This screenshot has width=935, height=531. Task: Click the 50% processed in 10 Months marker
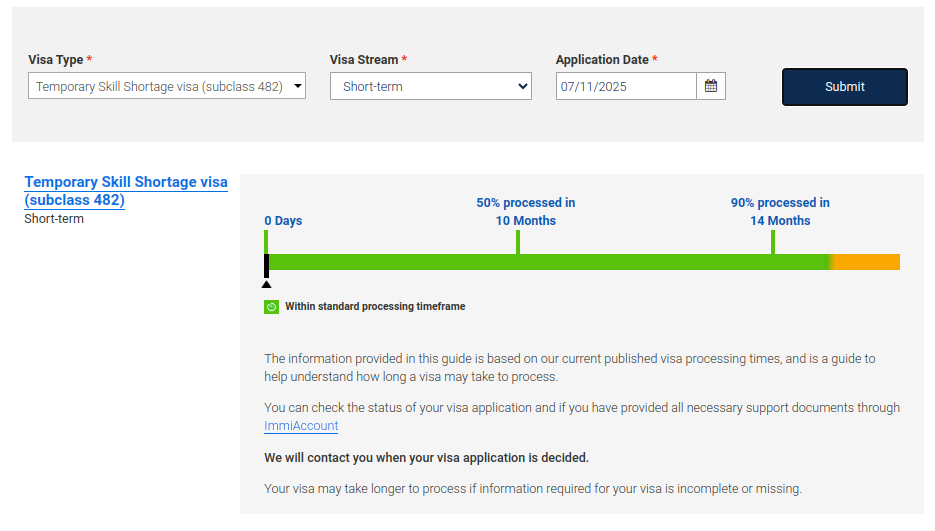click(525, 212)
